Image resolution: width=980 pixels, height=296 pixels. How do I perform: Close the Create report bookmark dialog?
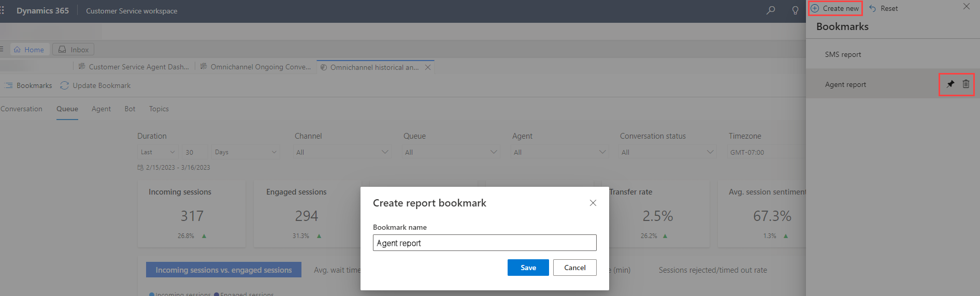(593, 203)
